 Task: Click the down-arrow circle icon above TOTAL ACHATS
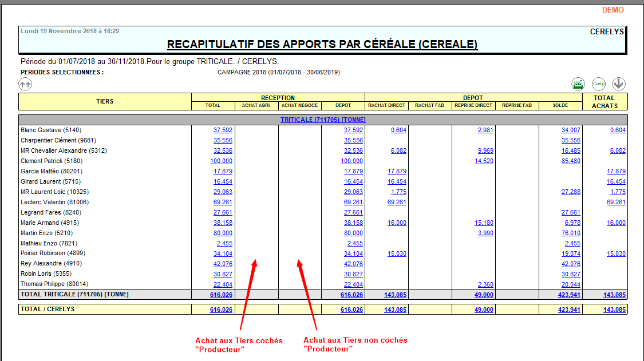pyautogui.click(x=618, y=84)
